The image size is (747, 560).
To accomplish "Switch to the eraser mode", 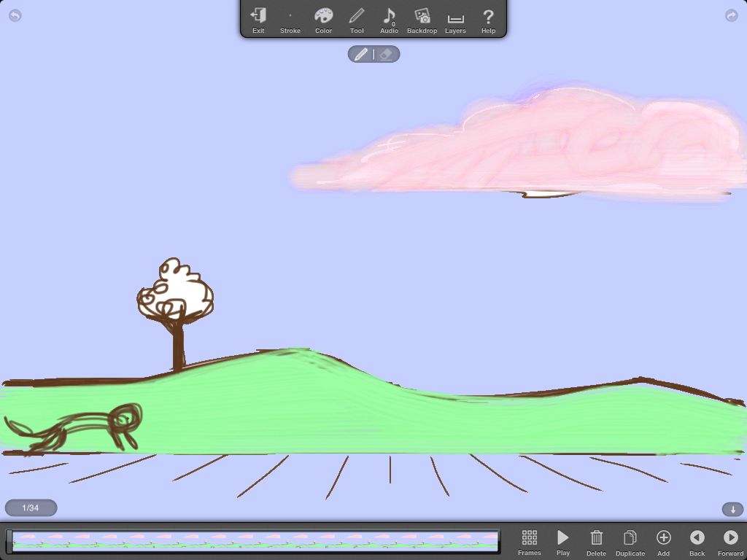I will 387,54.
